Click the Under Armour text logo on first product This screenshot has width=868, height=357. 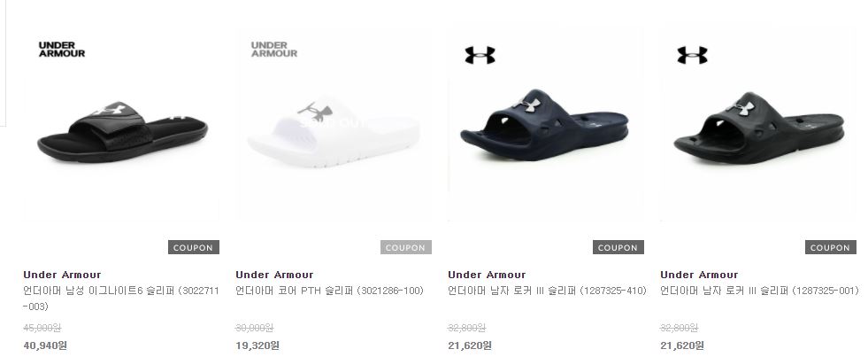tap(62, 50)
